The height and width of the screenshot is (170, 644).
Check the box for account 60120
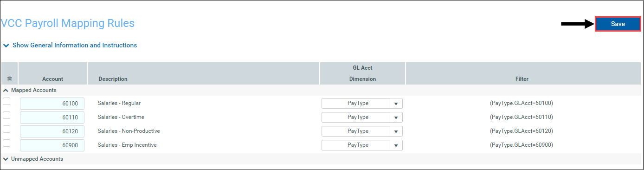click(x=6, y=129)
